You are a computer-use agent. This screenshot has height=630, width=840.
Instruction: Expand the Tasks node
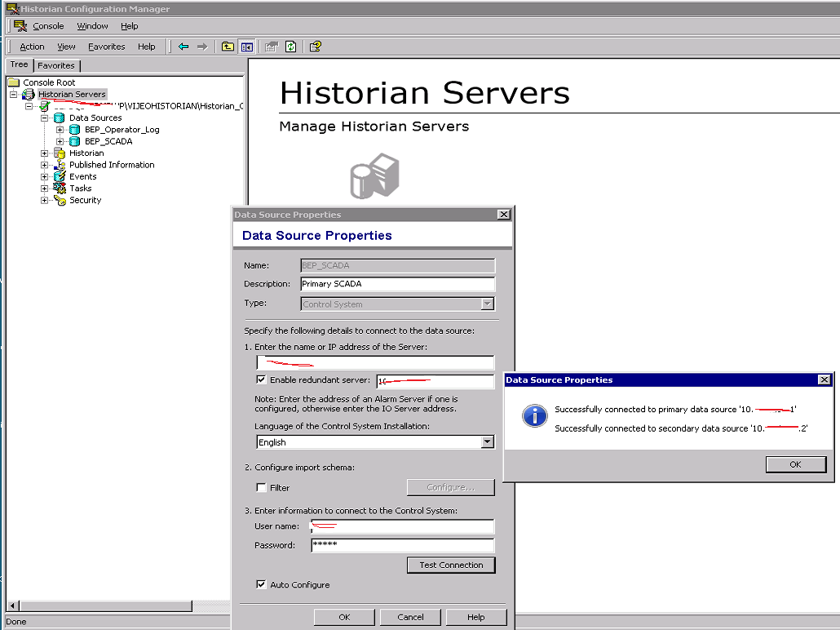tap(45, 189)
